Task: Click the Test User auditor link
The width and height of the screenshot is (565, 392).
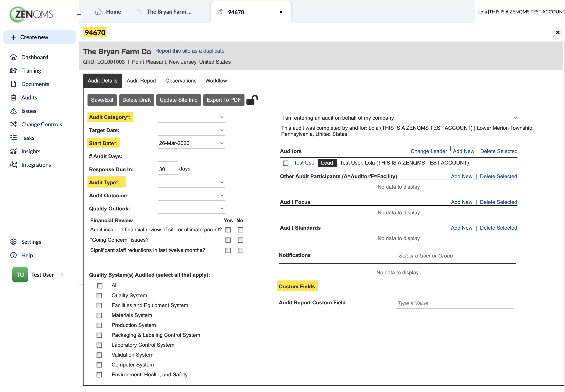Action: 305,163
